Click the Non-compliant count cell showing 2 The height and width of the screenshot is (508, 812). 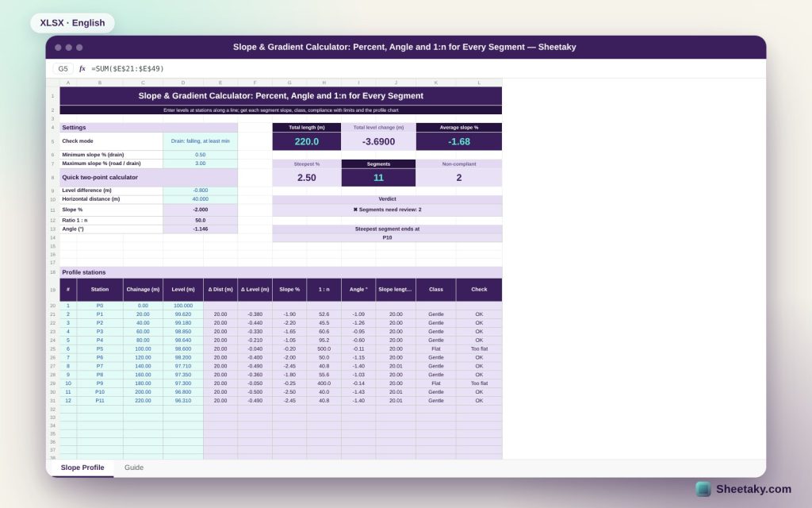coord(459,177)
